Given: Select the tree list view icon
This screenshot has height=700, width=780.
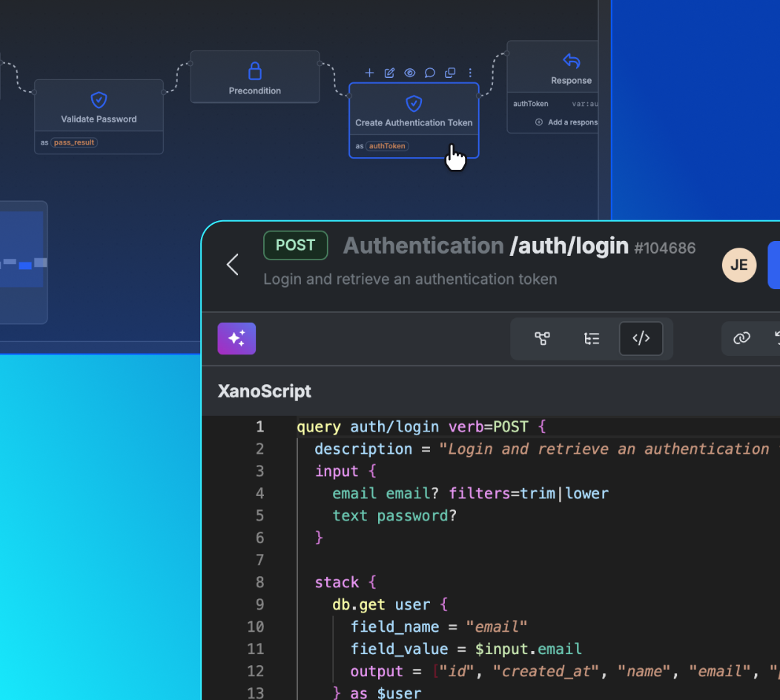Looking at the screenshot, I should point(592,338).
